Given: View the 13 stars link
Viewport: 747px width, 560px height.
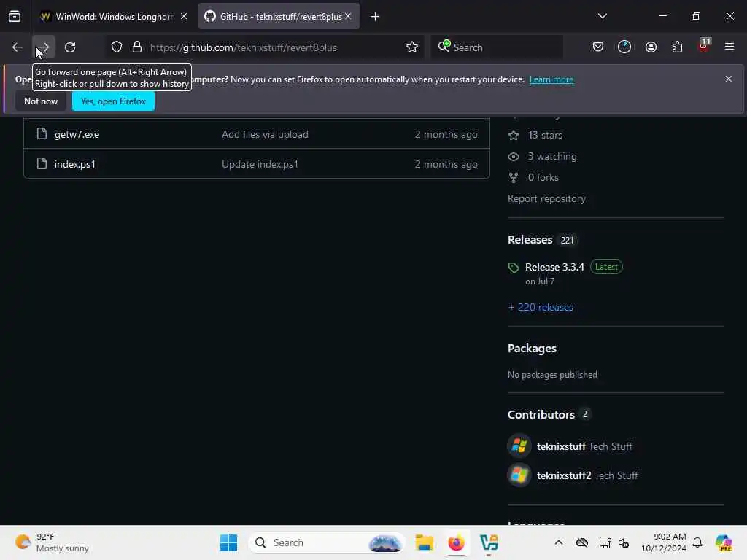Looking at the screenshot, I should [544, 135].
